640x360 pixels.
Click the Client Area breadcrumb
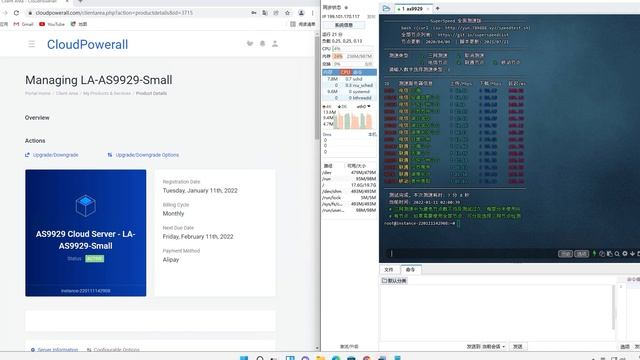67,93
